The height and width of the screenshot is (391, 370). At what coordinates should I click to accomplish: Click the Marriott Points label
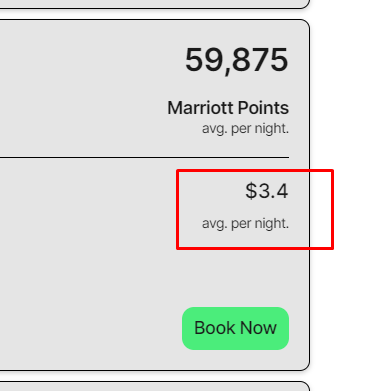click(228, 108)
